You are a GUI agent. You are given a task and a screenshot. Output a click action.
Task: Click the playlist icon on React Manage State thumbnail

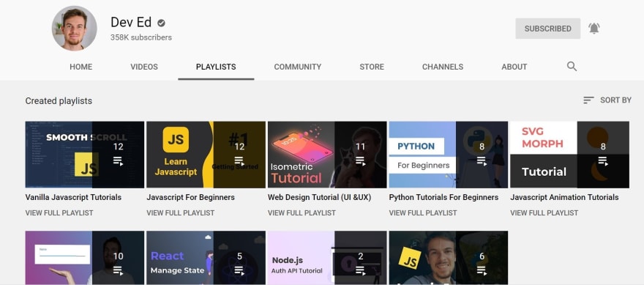coord(239,270)
